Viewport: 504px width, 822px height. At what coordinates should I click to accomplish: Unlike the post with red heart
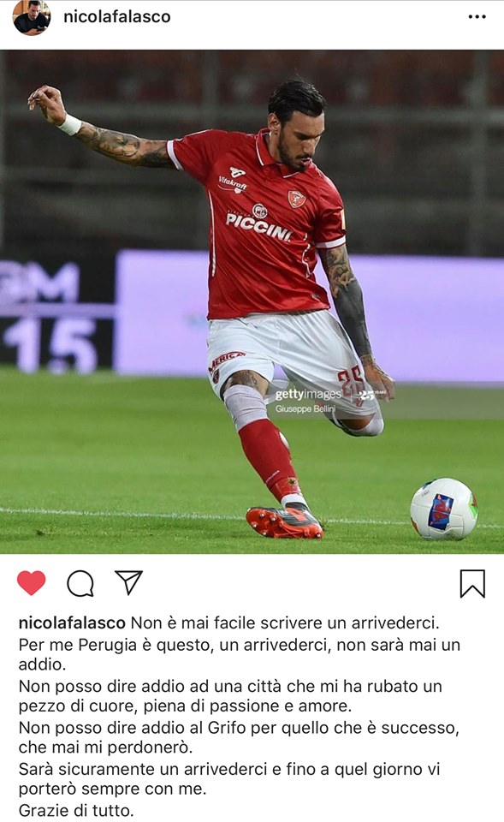[32, 582]
